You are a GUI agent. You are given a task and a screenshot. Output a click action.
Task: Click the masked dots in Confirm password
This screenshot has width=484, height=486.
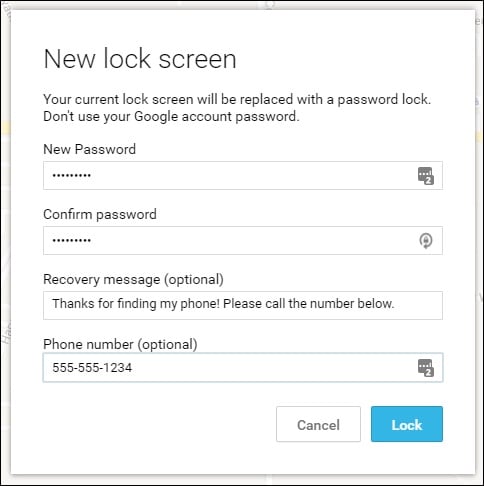click(x=72, y=240)
